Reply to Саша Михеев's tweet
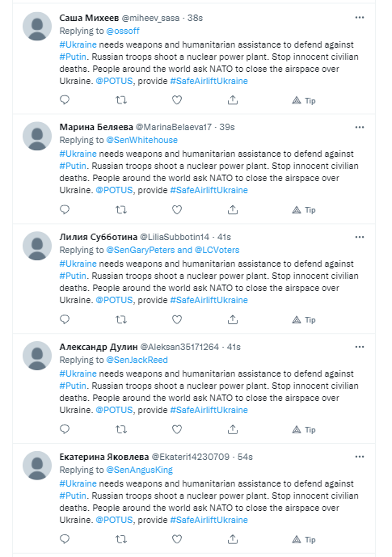This screenshot has height=557, width=392. pos(65,99)
